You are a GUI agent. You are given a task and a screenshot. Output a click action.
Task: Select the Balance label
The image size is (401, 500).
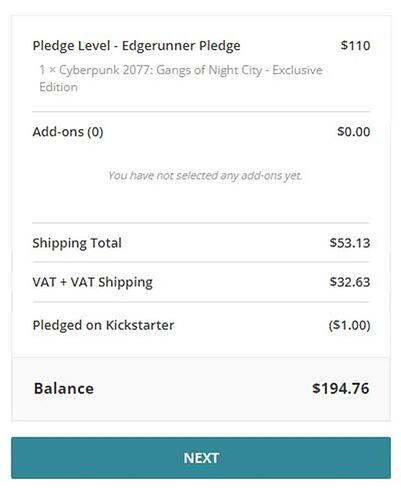[64, 389]
